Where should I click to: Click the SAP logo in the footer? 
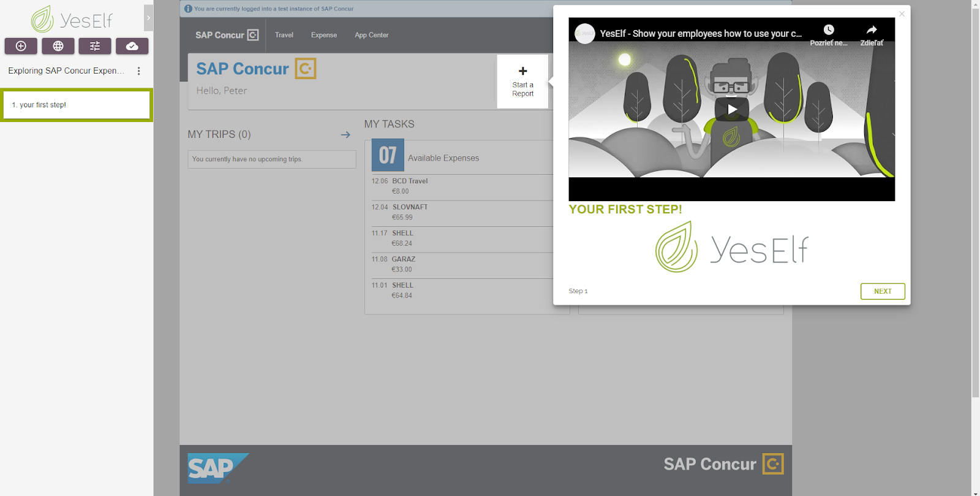(218, 468)
